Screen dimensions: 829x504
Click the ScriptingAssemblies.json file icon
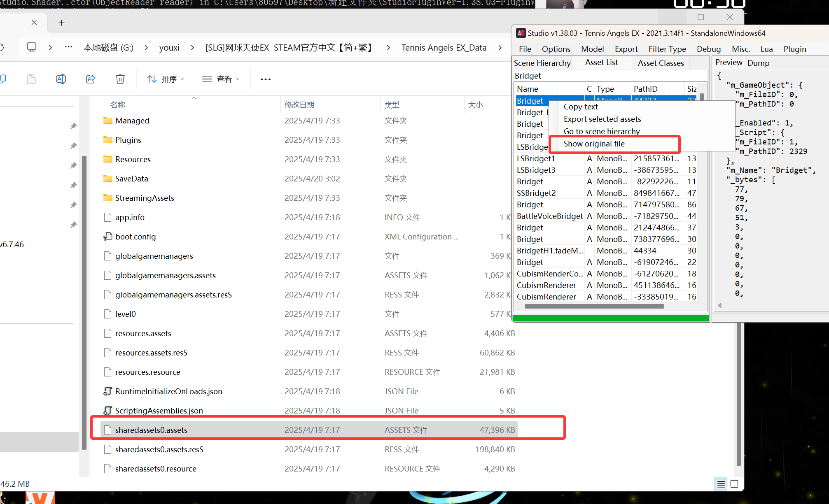108,411
